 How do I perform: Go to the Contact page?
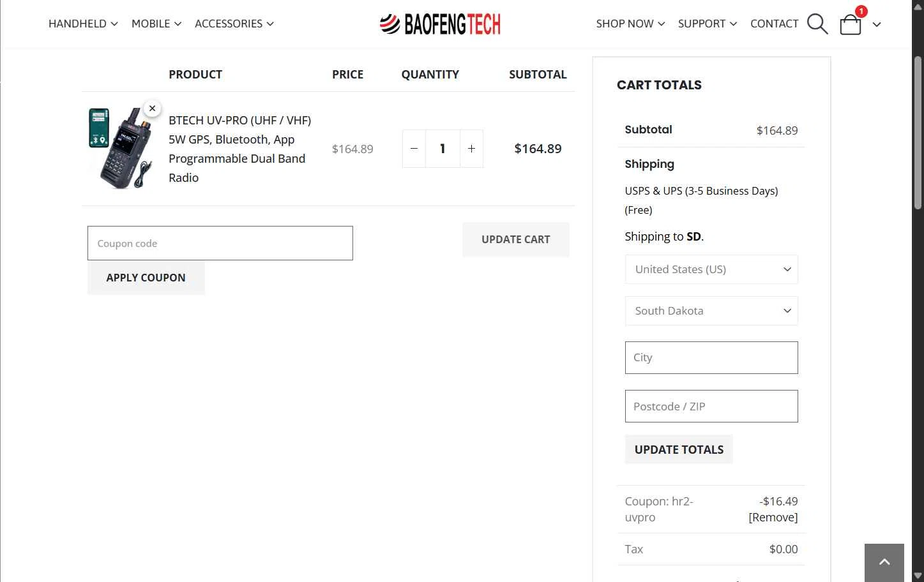774,24
